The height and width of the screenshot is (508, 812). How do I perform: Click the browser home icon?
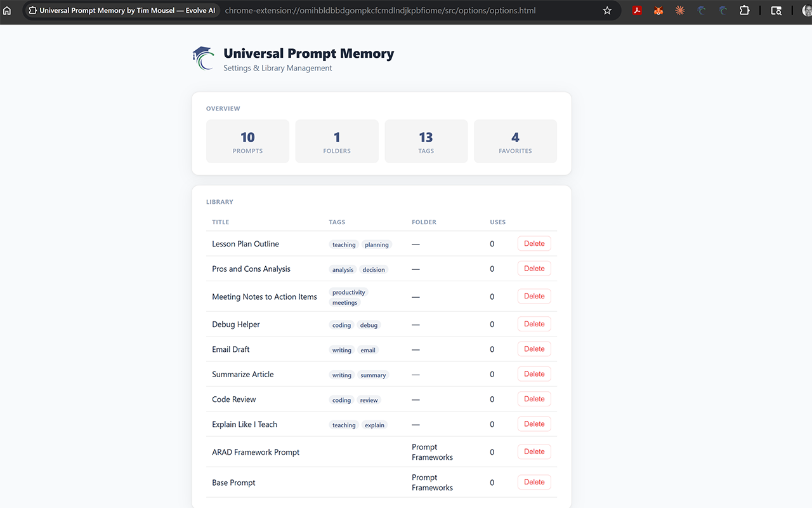coord(6,10)
